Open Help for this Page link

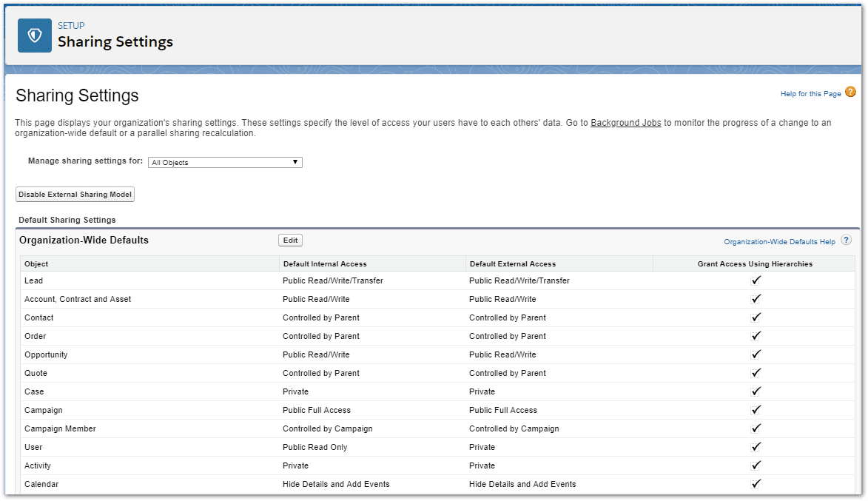coord(810,93)
